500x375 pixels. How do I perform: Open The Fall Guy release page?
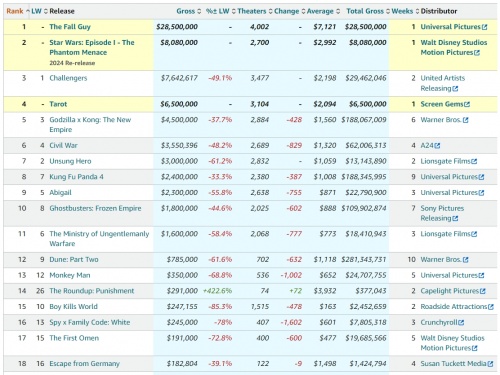(x=70, y=27)
